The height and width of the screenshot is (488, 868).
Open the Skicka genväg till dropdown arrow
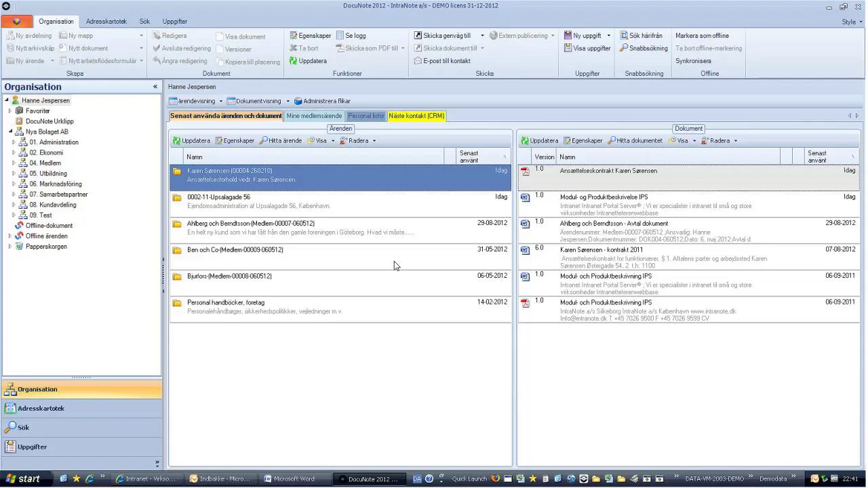tap(482, 36)
